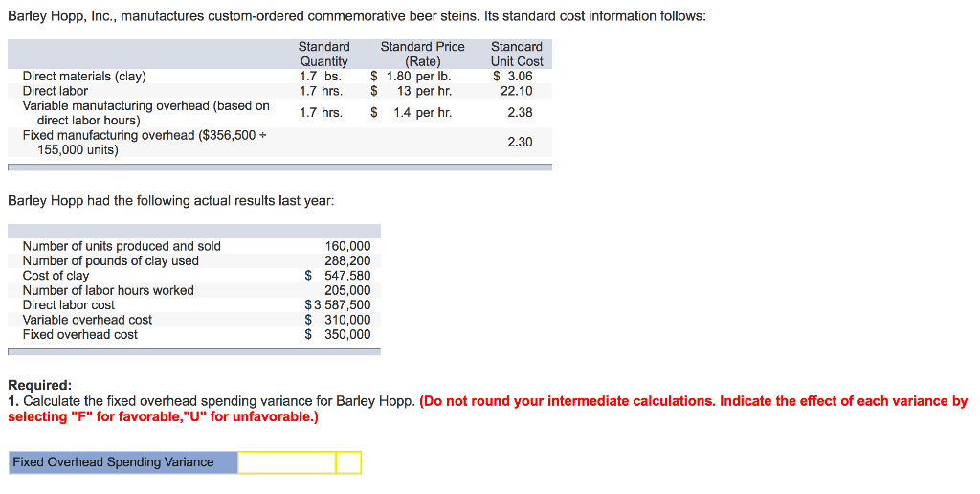Click the Number of units produced value 160,000

click(347, 246)
